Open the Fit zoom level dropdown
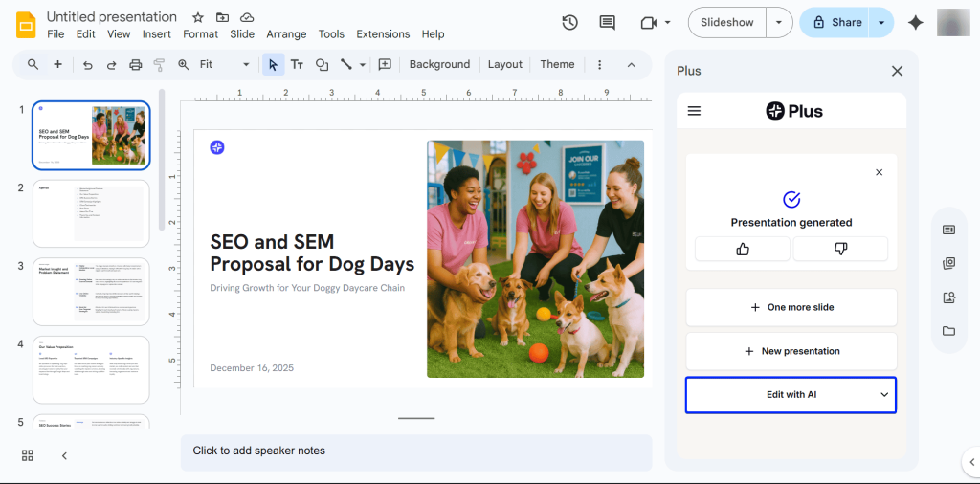 pyautogui.click(x=225, y=65)
